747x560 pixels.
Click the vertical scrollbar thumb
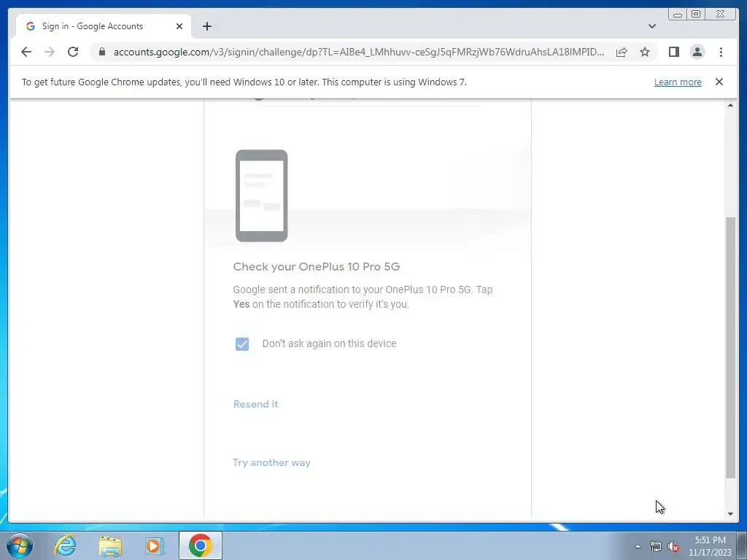tap(730, 347)
